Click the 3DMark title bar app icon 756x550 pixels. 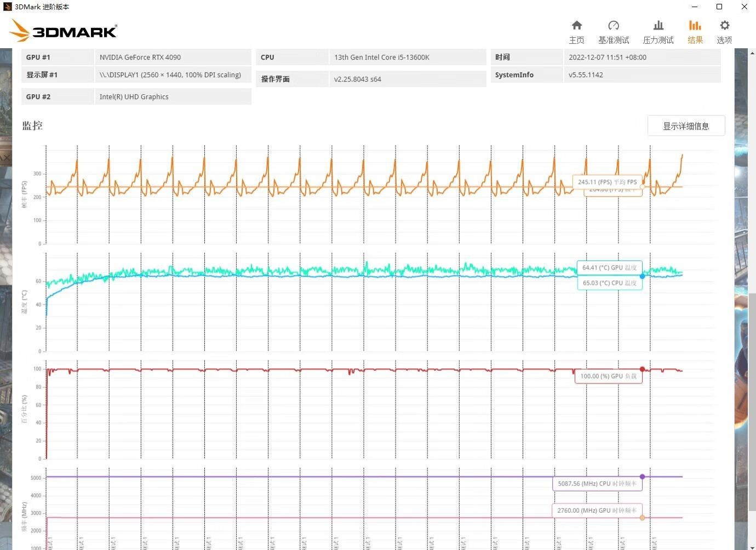(x=7, y=7)
